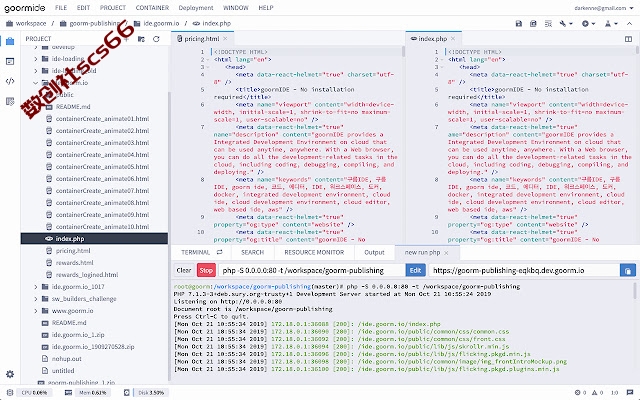Open the WINDOW menu
Image resolution: width=640 pixels, height=400 pixels.
click(x=236, y=8)
